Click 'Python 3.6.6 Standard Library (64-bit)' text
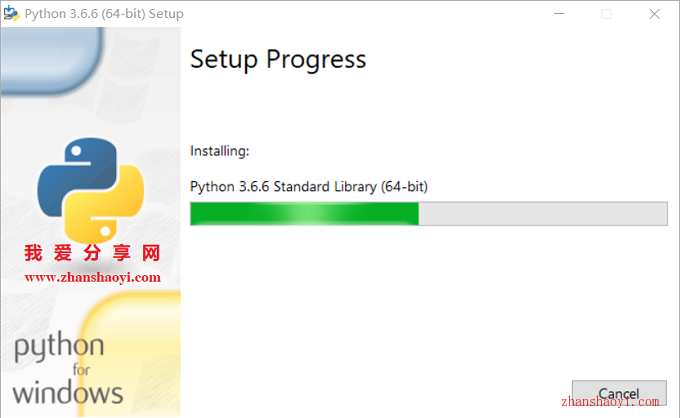680x418 pixels. [x=309, y=186]
